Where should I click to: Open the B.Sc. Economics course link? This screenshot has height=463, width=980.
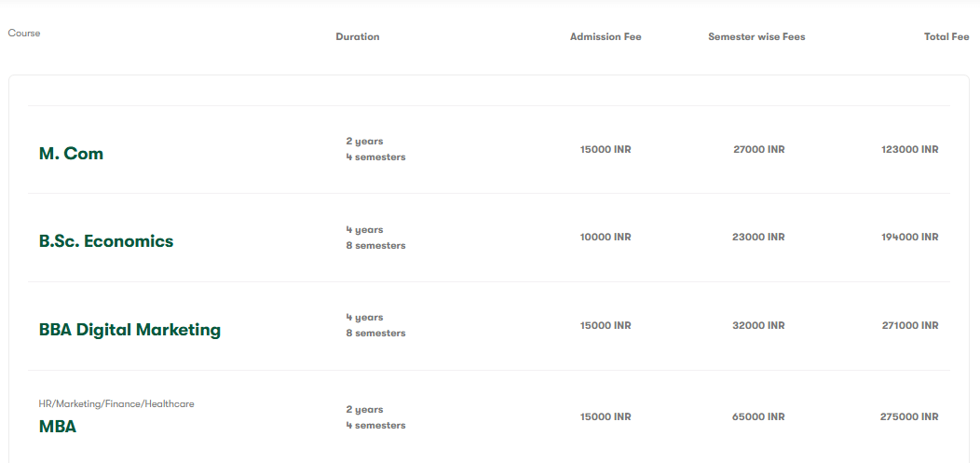pos(106,241)
